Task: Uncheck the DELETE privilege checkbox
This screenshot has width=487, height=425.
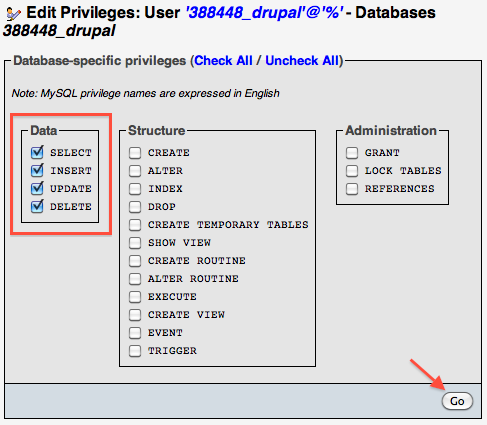Action: pyautogui.click(x=37, y=206)
